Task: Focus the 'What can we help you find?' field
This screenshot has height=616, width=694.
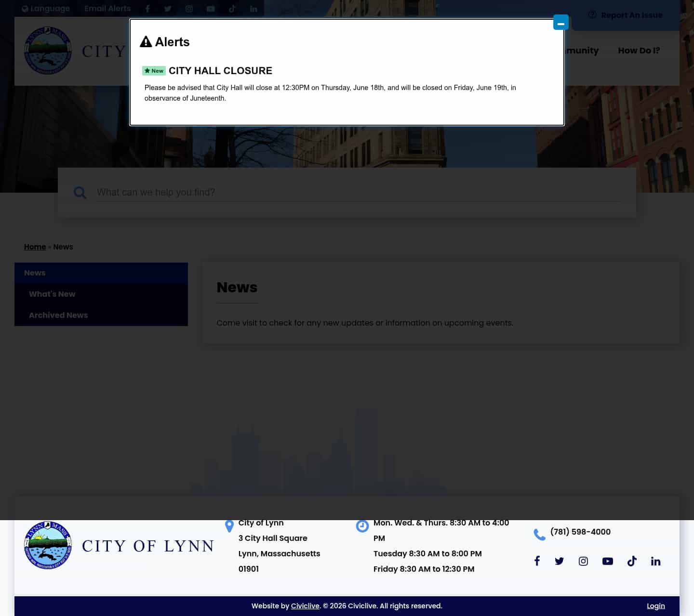Action: click(x=358, y=192)
